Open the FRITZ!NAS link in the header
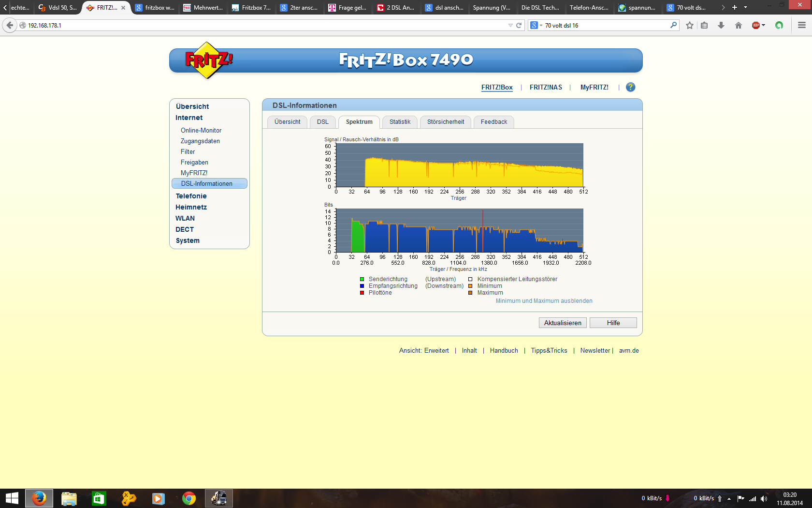This screenshot has height=508, width=812. pyautogui.click(x=546, y=88)
